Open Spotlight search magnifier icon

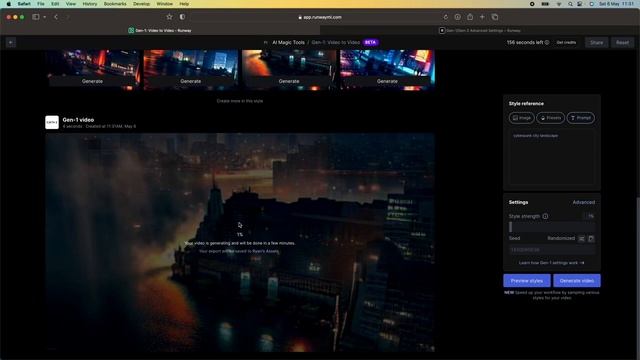(x=570, y=4)
